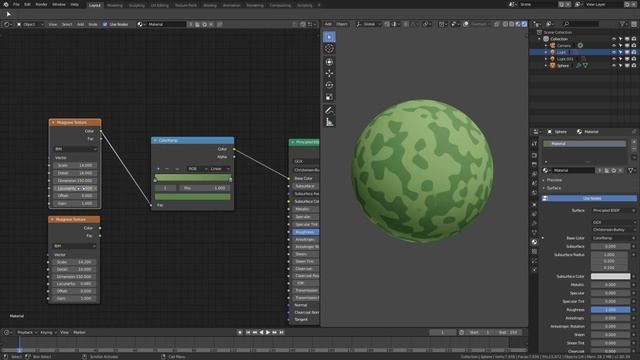Click the Sphere object icon in outliner
The image size is (640, 360).
[553, 65]
